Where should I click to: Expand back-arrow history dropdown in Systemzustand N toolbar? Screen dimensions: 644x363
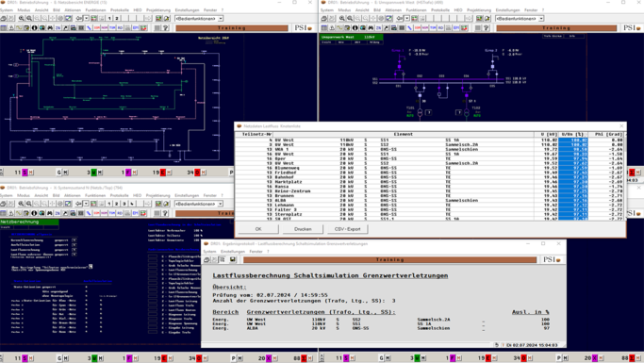pyautogui.click(x=86, y=204)
